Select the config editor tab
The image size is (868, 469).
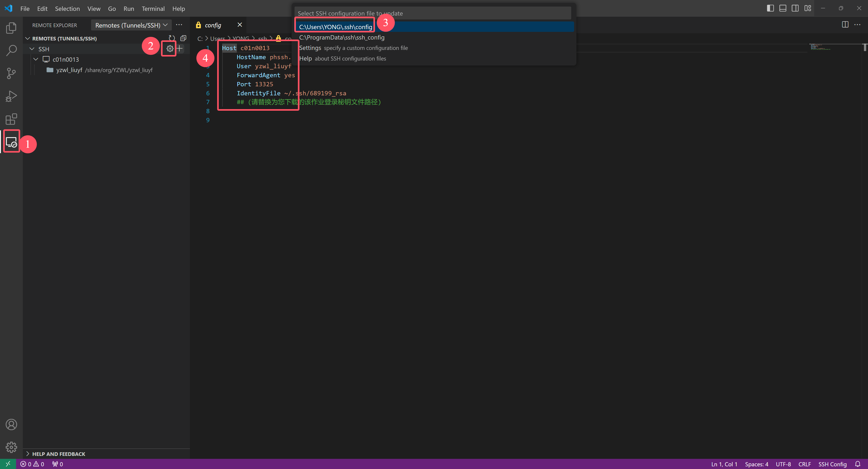[213, 25]
